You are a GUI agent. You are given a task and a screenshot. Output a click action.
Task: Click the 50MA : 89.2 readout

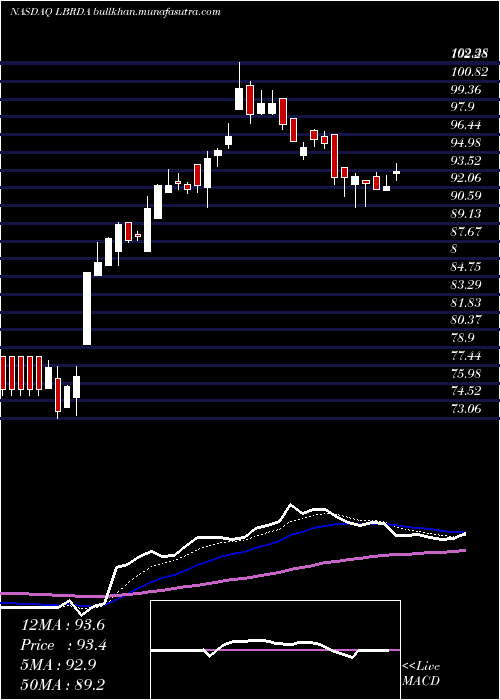click(x=63, y=684)
